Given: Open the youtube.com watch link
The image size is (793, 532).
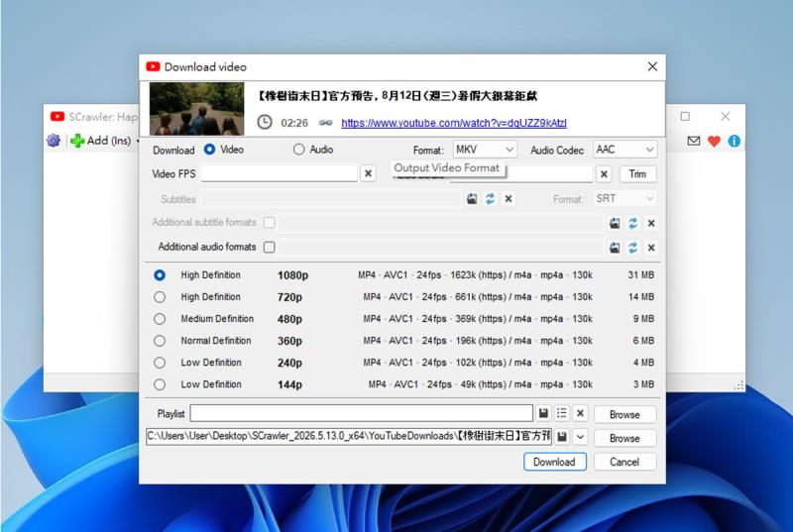Looking at the screenshot, I should click(454, 123).
